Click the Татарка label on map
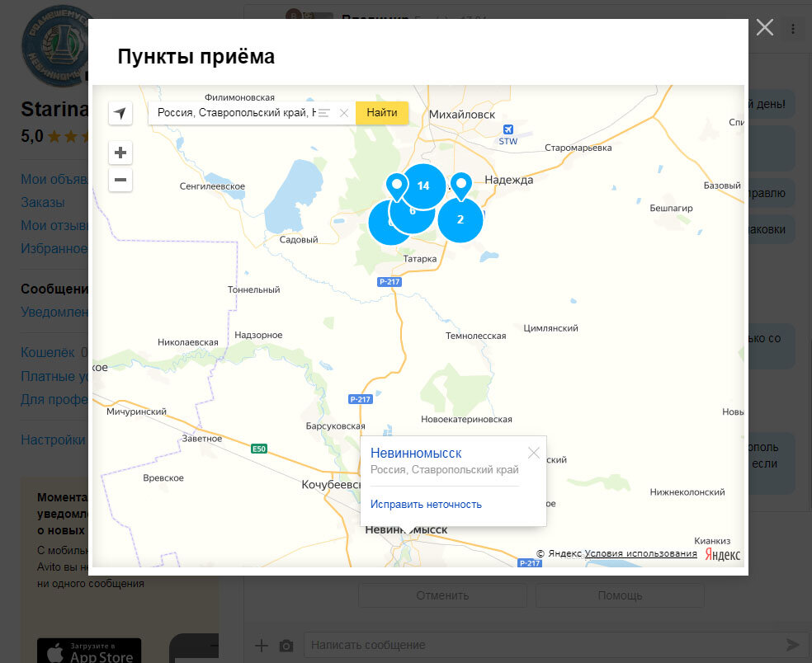 pos(420,259)
